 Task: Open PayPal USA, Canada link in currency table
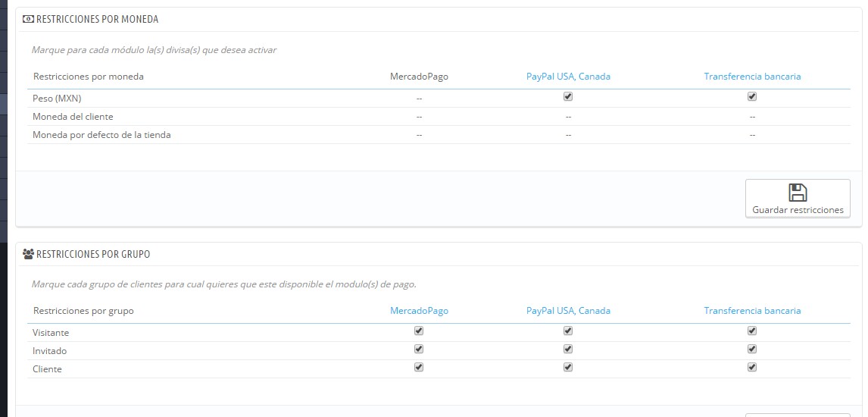[568, 77]
